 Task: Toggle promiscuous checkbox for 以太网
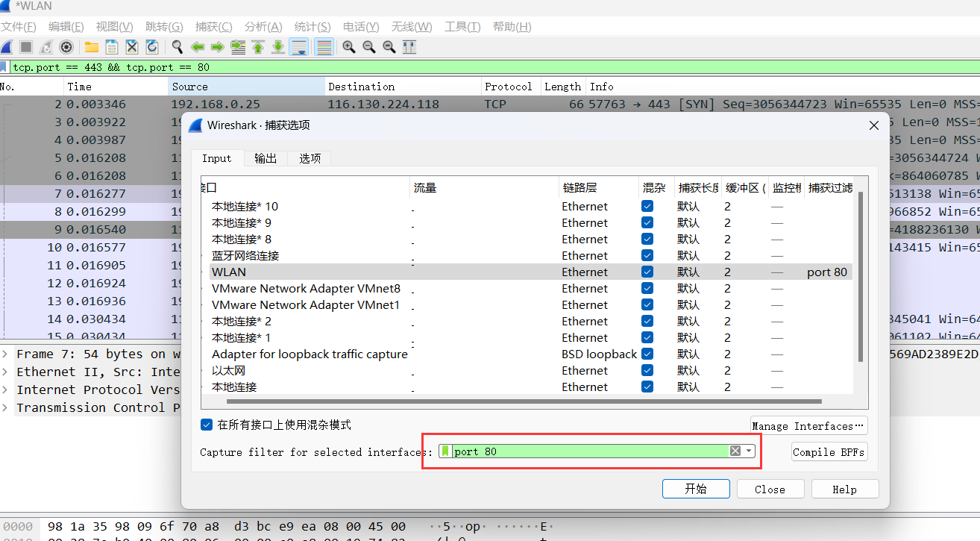647,370
